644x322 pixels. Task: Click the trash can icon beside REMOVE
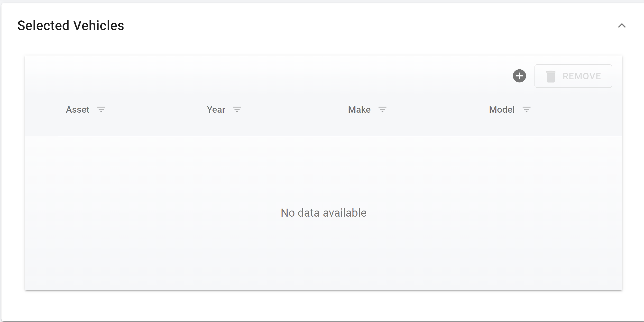click(x=551, y=76)
